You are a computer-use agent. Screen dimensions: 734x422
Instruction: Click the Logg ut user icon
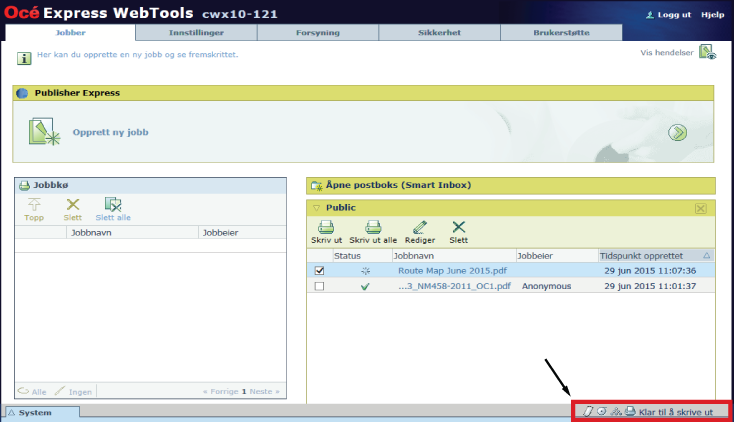[650, 15]
